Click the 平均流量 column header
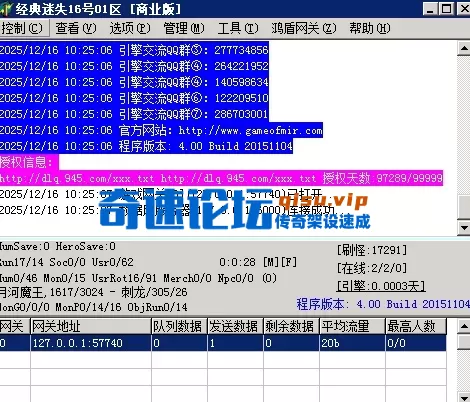This screenshot has height=402, width=470. tap(352, 326)
